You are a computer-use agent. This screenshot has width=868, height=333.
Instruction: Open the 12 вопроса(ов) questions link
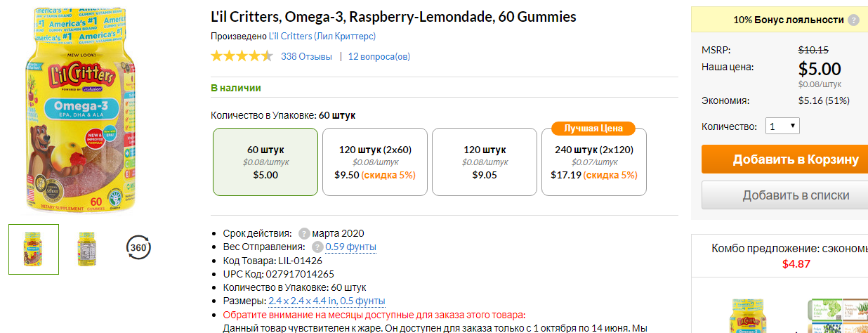click(x=379, y=57)
